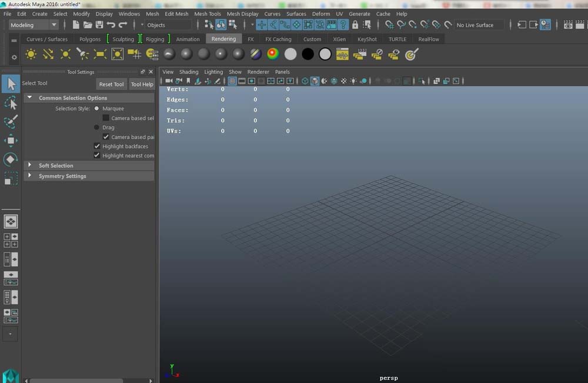Switch to the KeyShot shelf tab
Screen dimensions: 588x383
367,39
